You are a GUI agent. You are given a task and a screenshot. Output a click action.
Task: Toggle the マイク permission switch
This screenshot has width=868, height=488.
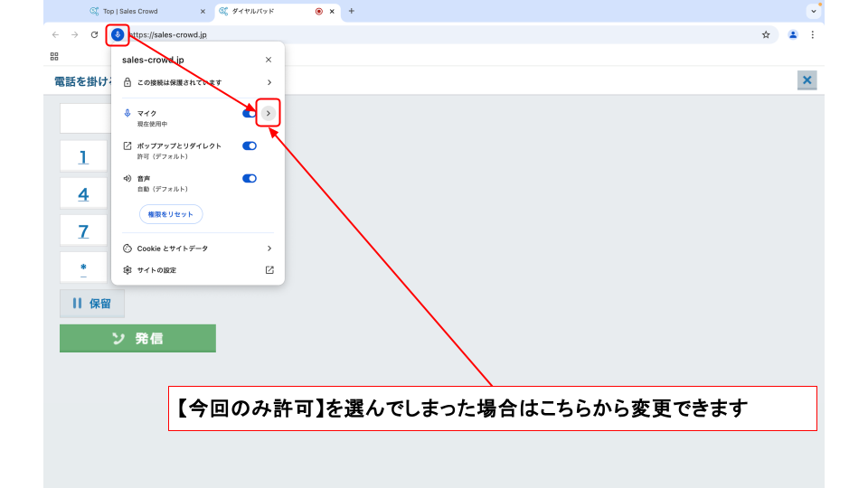click(x=249, y=113)
